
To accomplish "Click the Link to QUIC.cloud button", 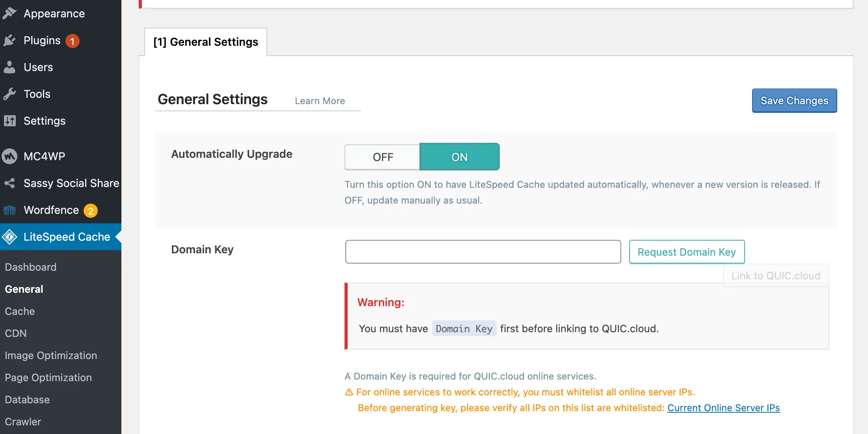I will [x=776, y=276].
